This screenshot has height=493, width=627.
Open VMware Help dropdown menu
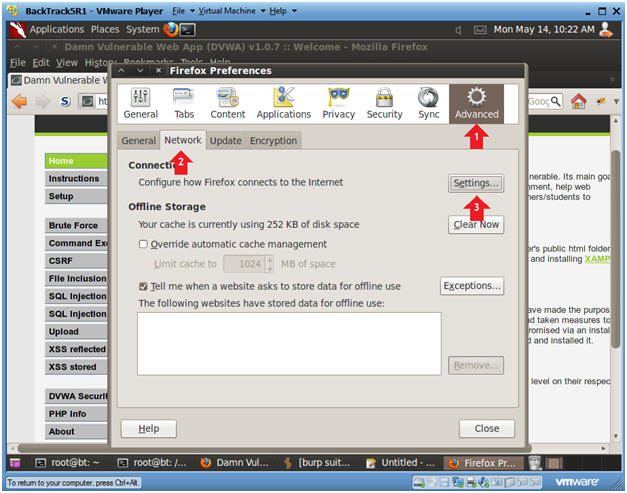point(282,11)
